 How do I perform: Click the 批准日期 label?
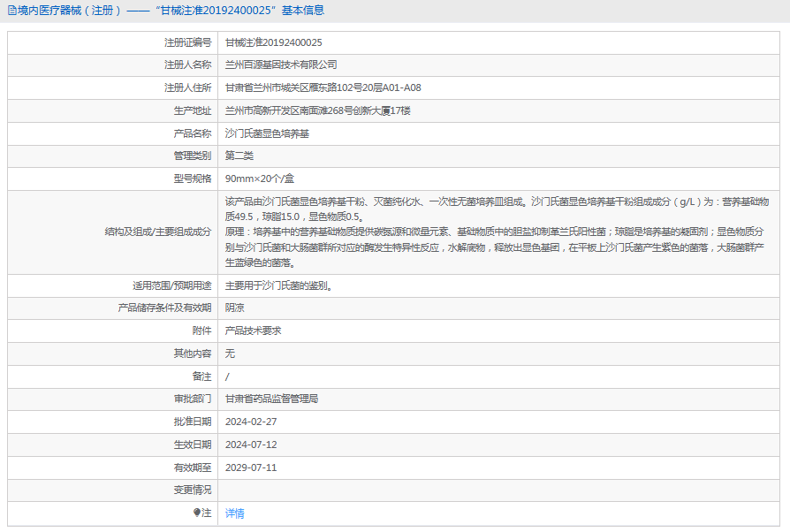click(x=193, y=422)
